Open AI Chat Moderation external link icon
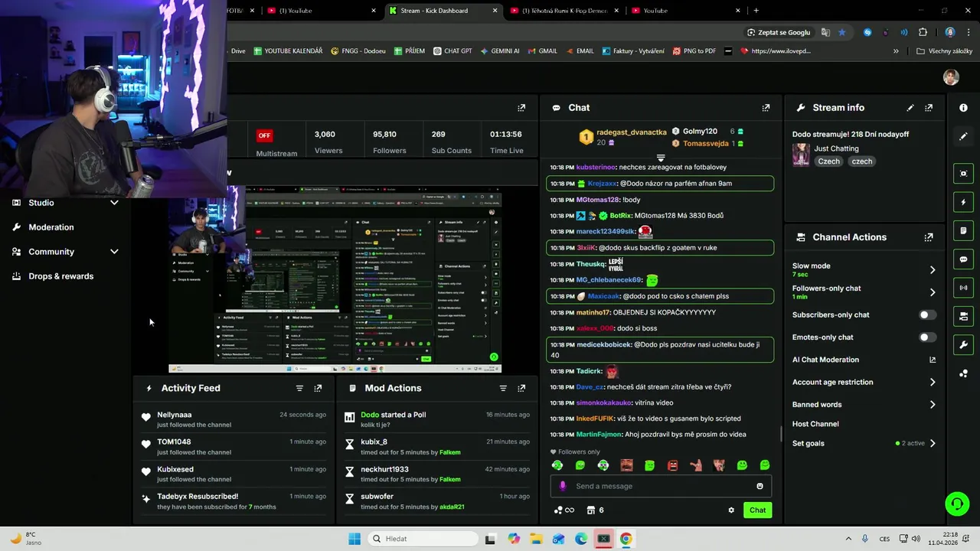This screenshot has width=980, height=551. pos(933,360)
